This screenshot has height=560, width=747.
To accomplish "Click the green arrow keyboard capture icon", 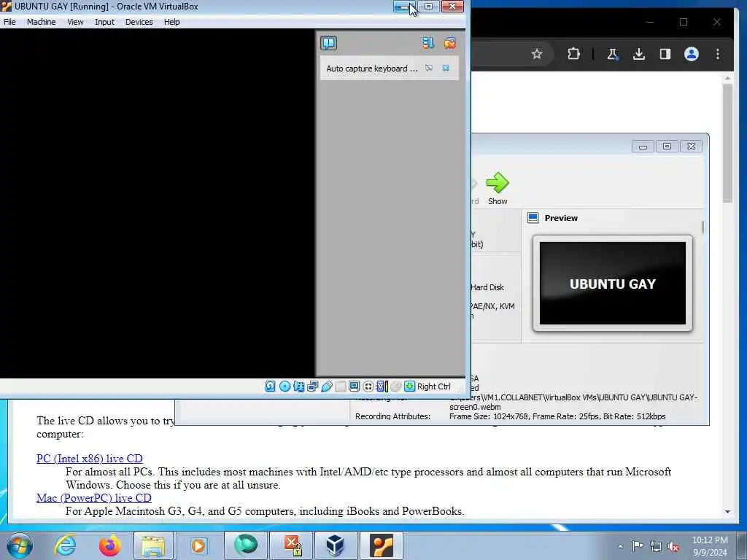I will pos(409,386).
